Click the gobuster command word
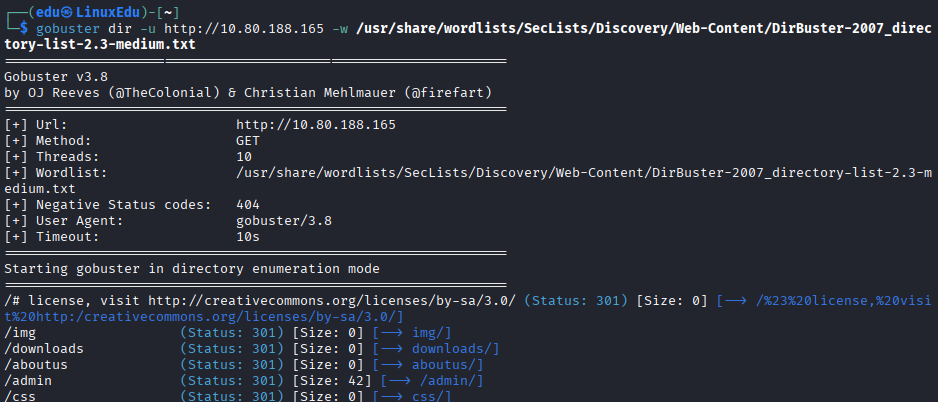This screenshot has width=938, height=402. (x=68, y=28)
